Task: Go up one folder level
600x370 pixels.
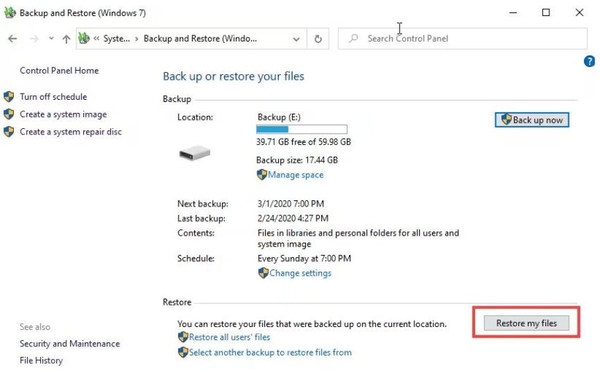Action: 66,39
